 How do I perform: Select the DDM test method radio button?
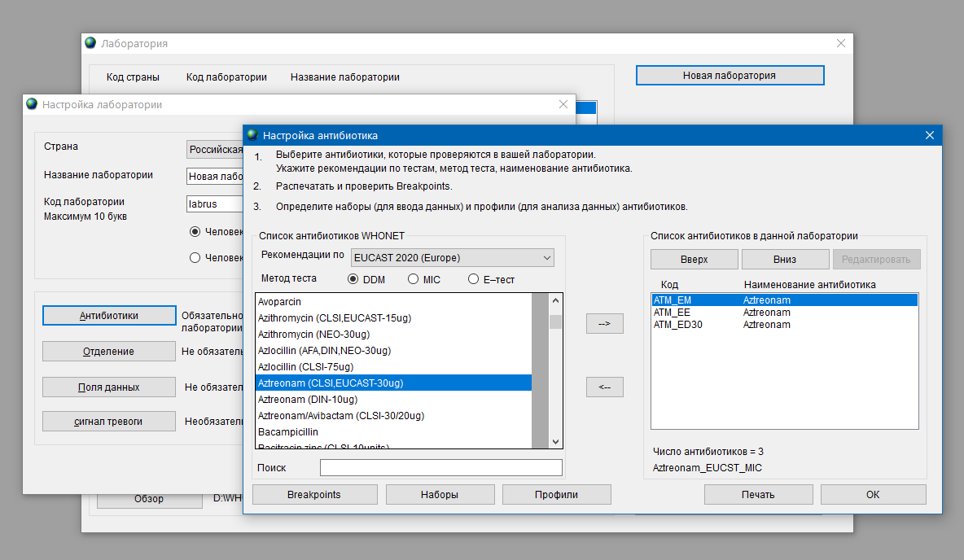353,279
